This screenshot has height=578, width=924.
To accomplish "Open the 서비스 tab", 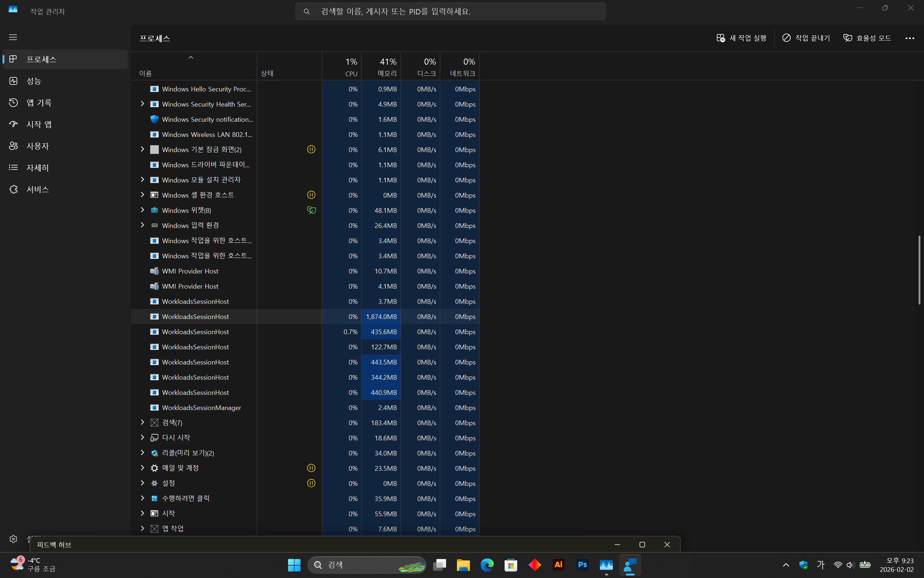I will (x=65, y=189).
